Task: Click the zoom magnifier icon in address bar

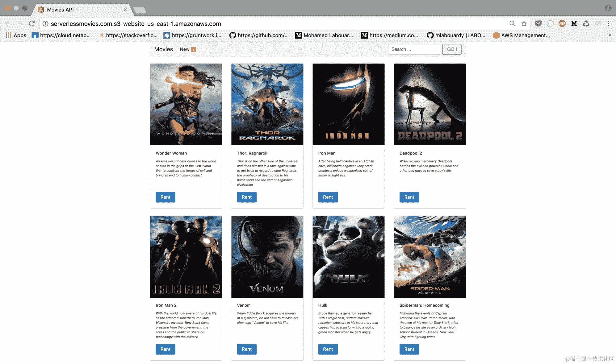Action: tap(512, 23)
